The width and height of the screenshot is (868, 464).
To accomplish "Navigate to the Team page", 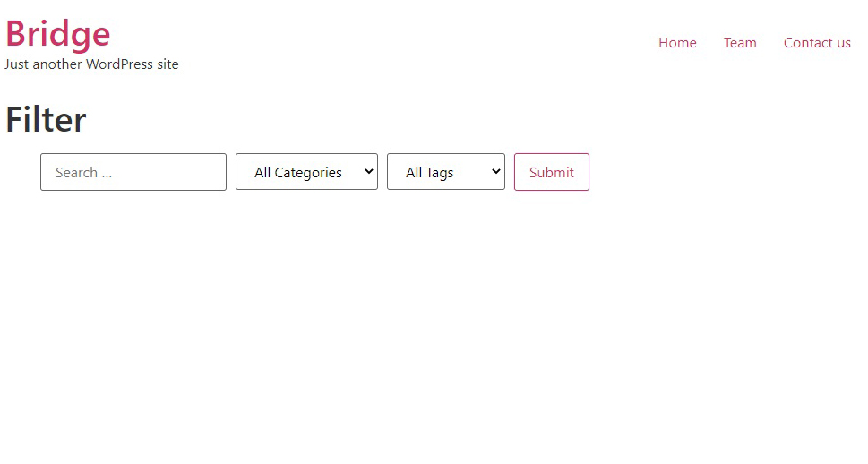I will (x=740, y=43).
